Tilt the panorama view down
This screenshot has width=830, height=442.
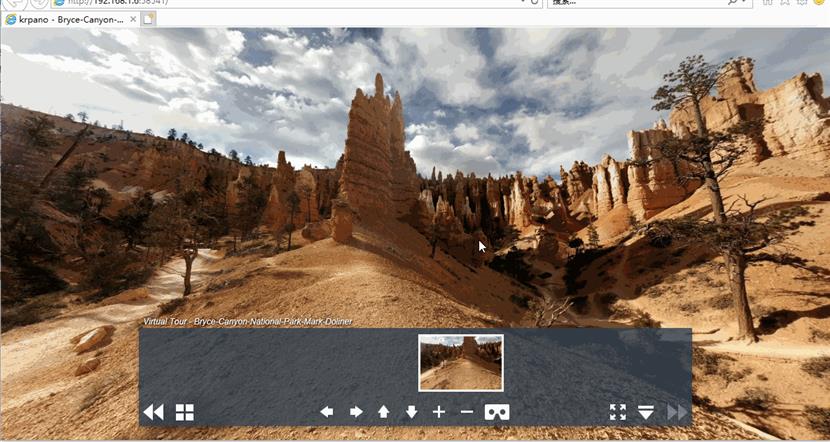click(411, 412)
